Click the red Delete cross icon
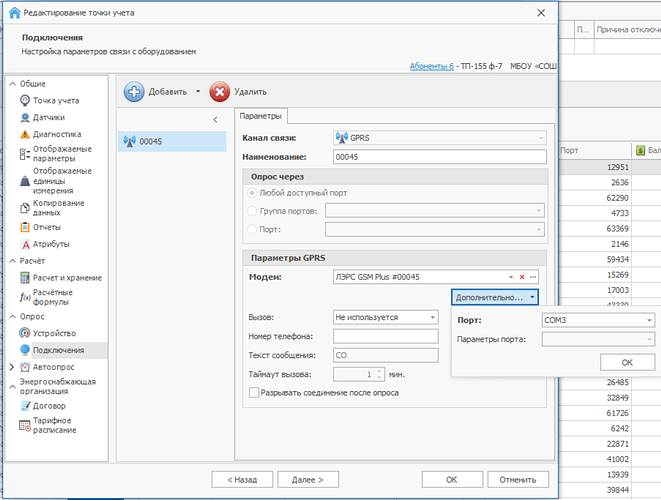Viewport: 661px width, 500px height. click(220, 91)
